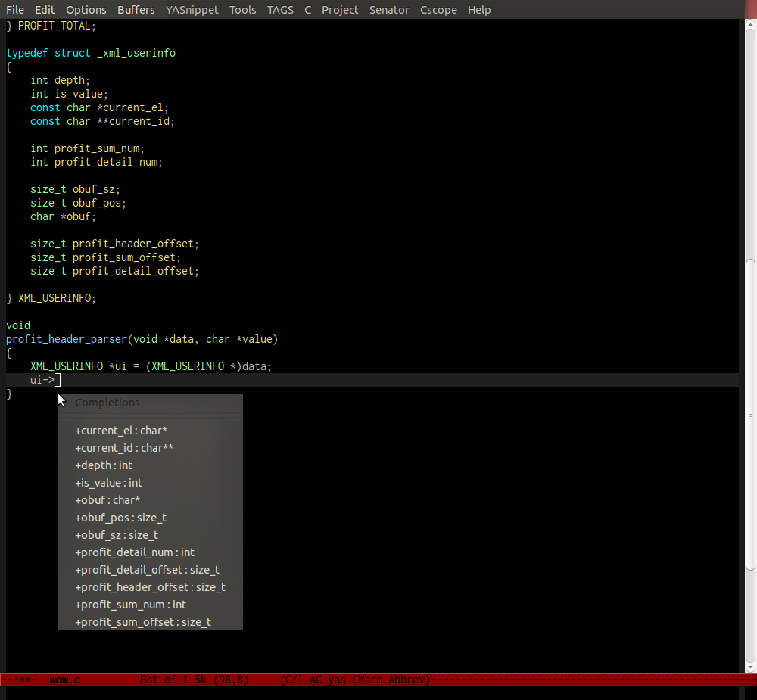Open the Project menu
Image resolution: width=757 pixels, height=700 pixels.
pos(340,10)
